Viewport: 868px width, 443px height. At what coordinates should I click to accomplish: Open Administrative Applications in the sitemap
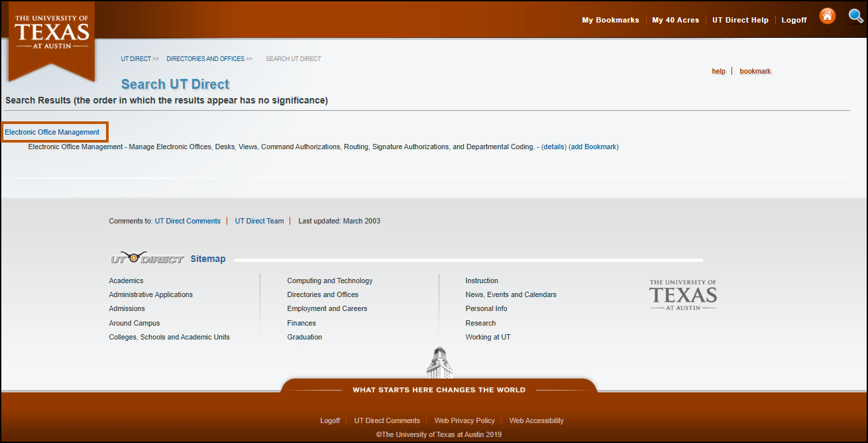(151, 294)
